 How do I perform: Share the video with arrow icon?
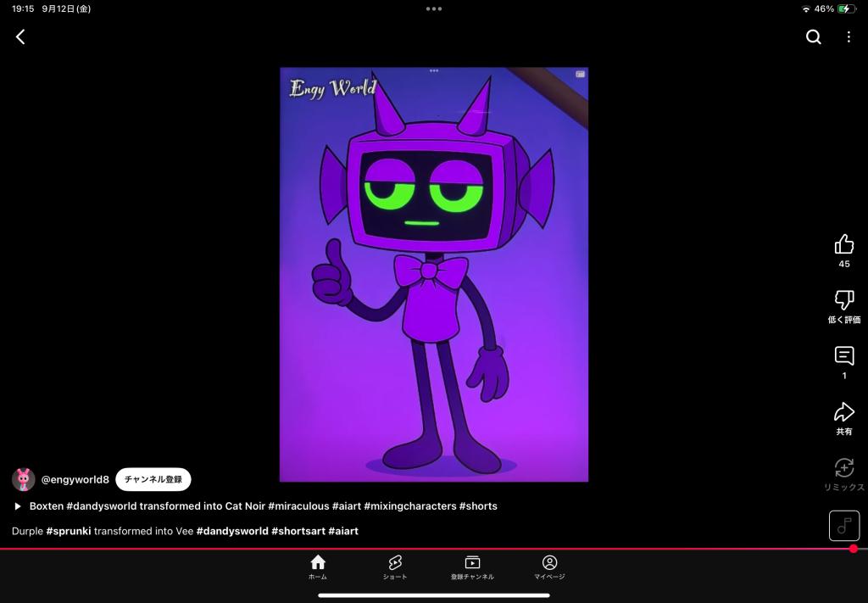(843, 412)
